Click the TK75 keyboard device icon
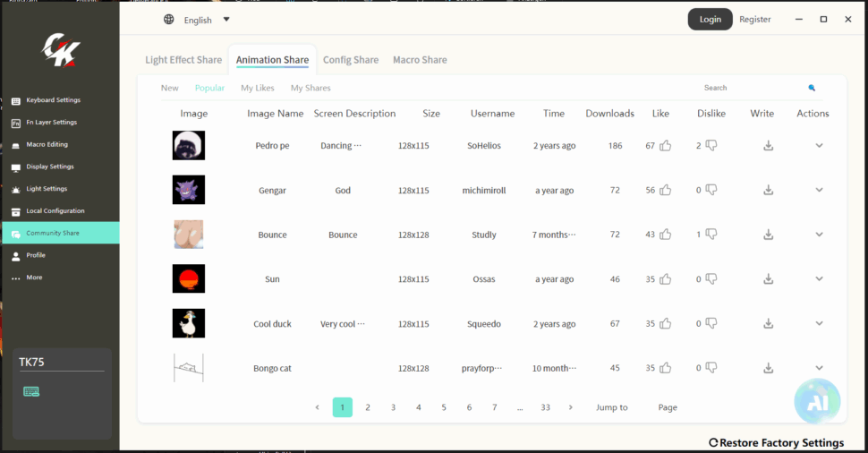868x453 pixels. (31, 391)
